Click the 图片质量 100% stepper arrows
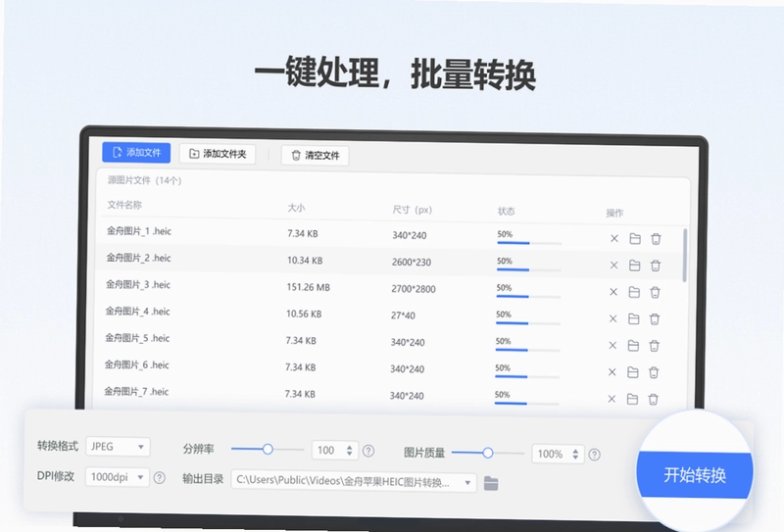 (575, 454)
